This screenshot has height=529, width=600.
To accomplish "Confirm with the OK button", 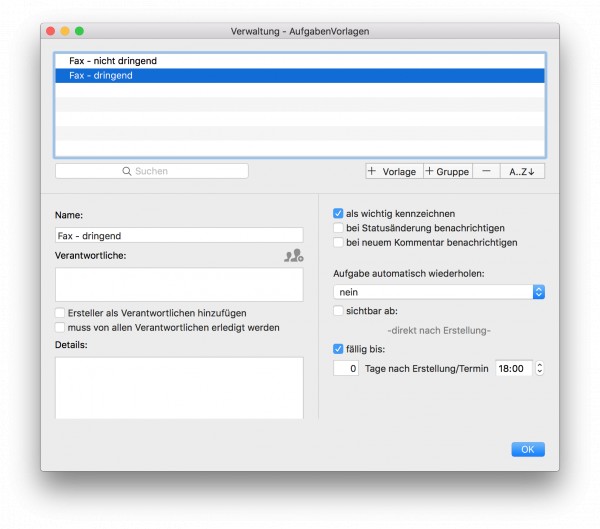I will click(528, 449).
